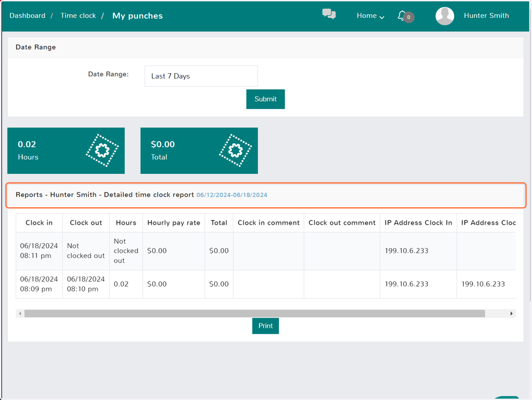Open the chat messages icon
The image size is (532, 400).
(x=329, y=15)
